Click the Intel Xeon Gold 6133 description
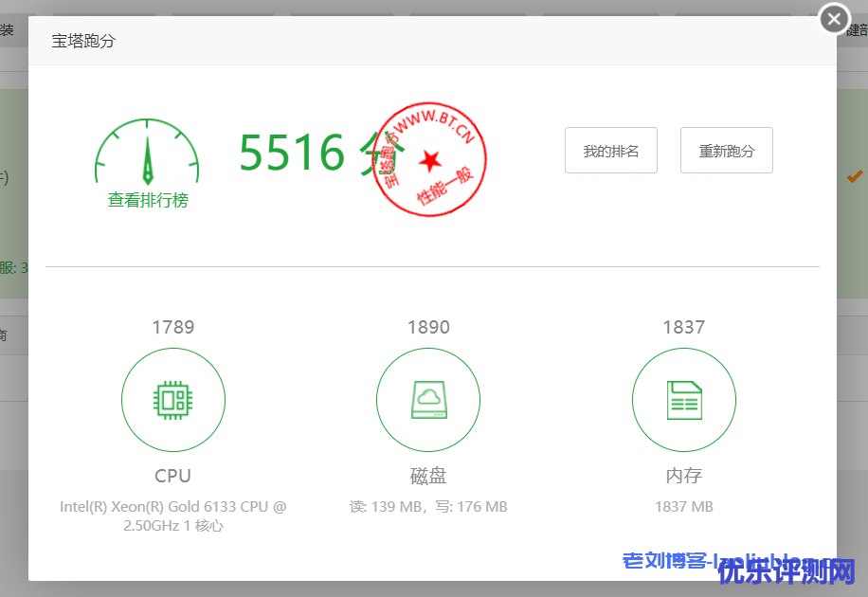The image size is (868, 597). coord(173,516)
